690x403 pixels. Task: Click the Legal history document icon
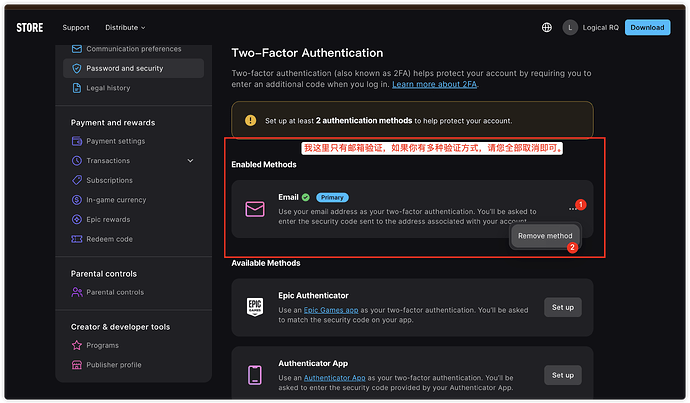77,88
